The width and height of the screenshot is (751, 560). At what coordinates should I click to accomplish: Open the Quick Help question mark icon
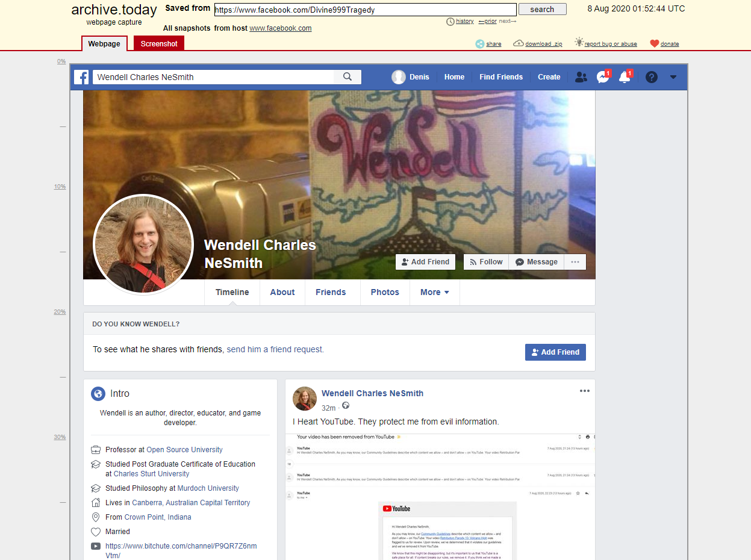pyautogui.click(x=651, y=77)
